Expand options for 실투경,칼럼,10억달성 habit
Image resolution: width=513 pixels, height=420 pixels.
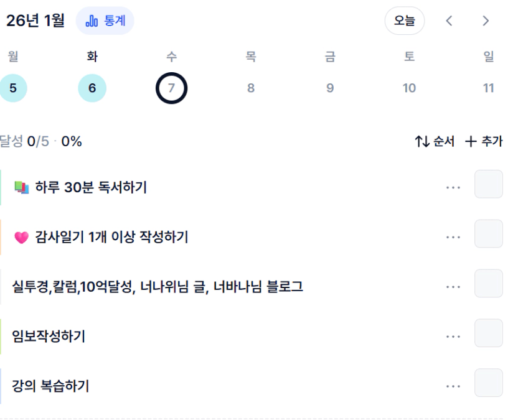pyautogui.click(x=453, y=287)
